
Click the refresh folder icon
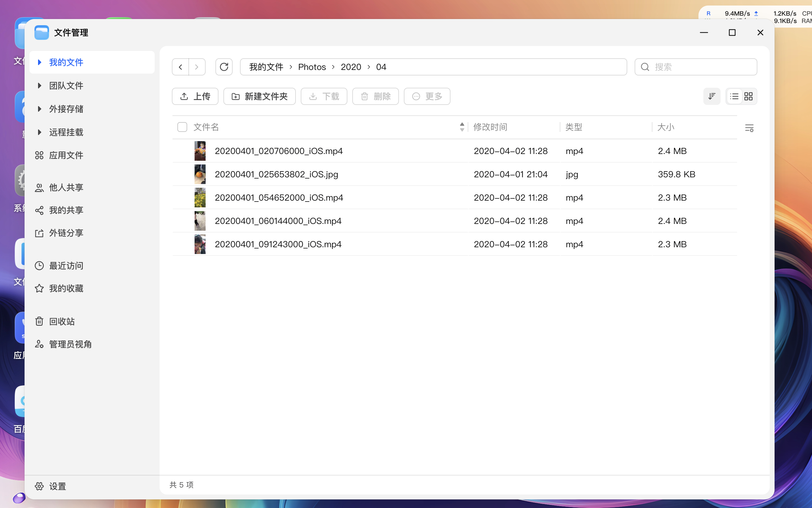click(x=224, y=67)
